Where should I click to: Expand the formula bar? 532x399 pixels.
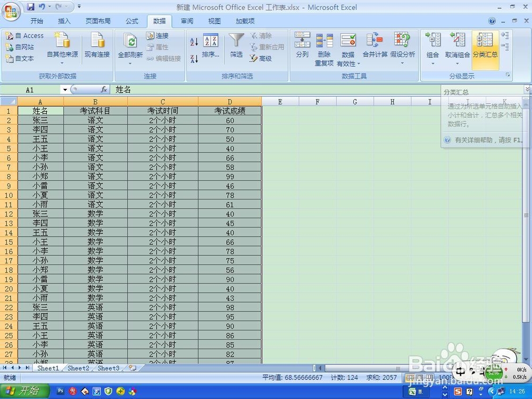click(527, 89)
